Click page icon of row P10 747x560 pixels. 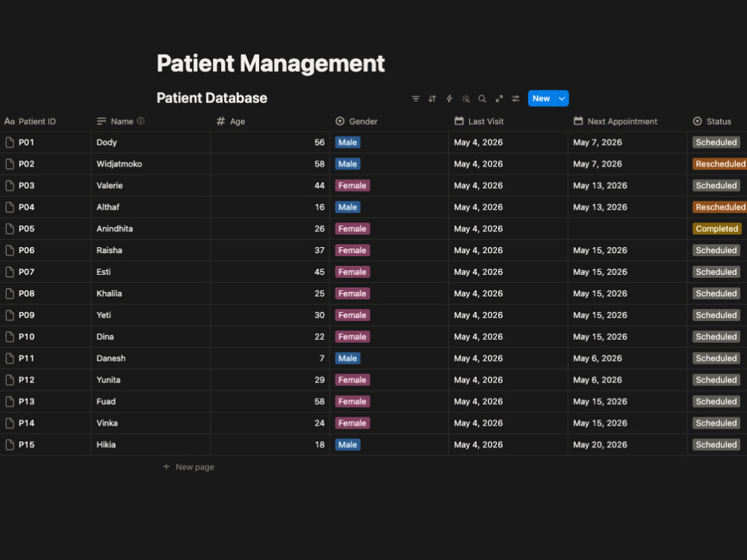[x=10, y=337]
